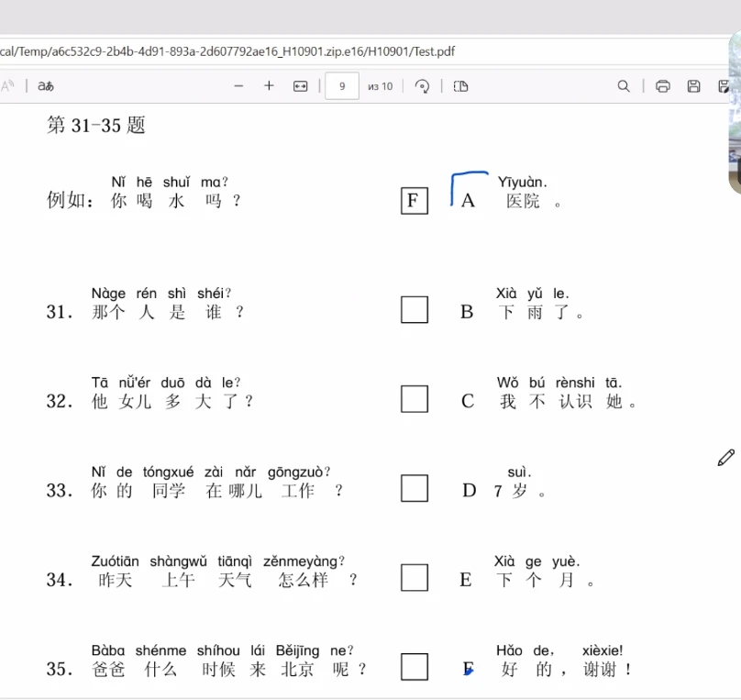This screenshot has width=741, height=700.
Task: Click the pinyin 'Wǒ bú rènshi tā.'
Action: (x=559, y=383)
